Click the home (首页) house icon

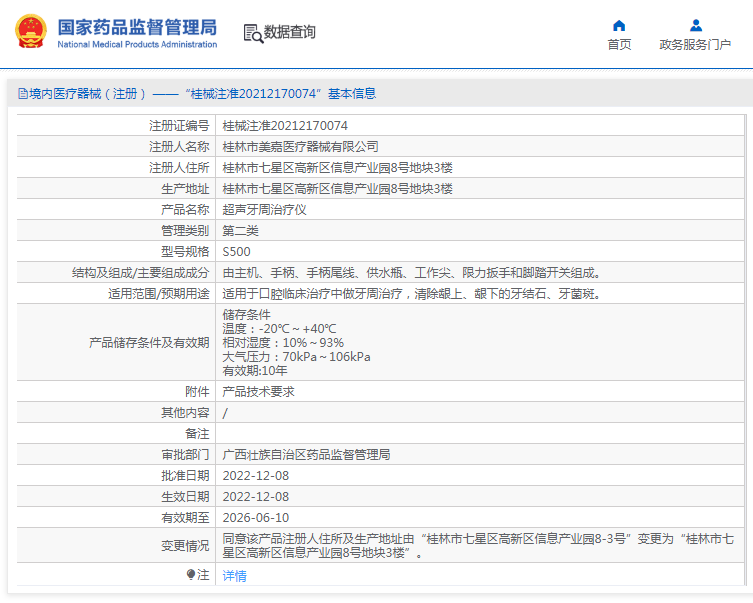click(x=619, y=25)
